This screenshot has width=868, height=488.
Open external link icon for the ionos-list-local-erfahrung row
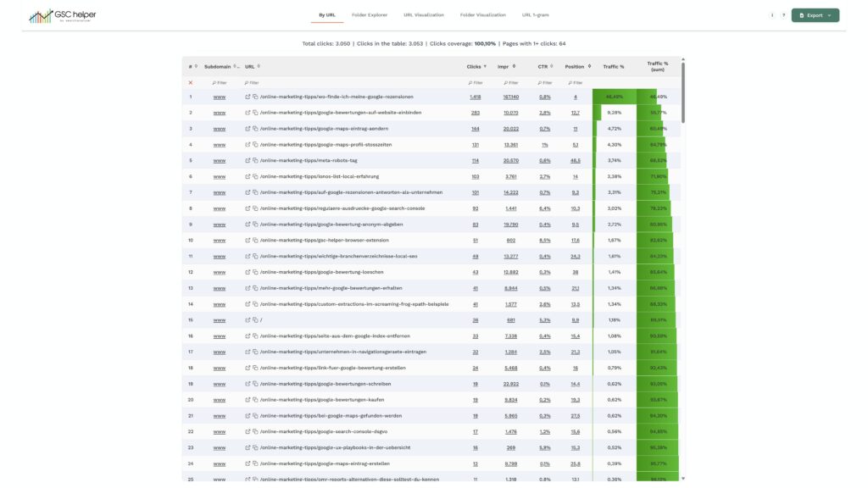[248, 176]
